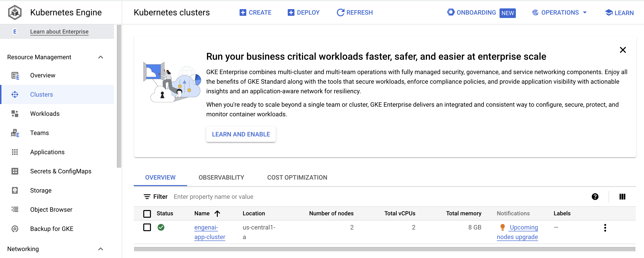Click the '8 GB' memory cell
Image resolution: width=644 pixels, height=258 pixels.
tap(475, 228)
